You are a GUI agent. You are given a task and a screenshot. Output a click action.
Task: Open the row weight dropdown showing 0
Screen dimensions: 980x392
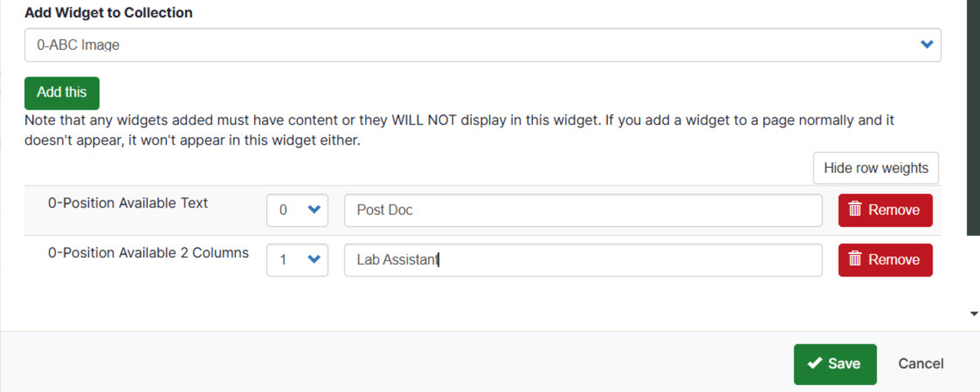tap(297, 210)
